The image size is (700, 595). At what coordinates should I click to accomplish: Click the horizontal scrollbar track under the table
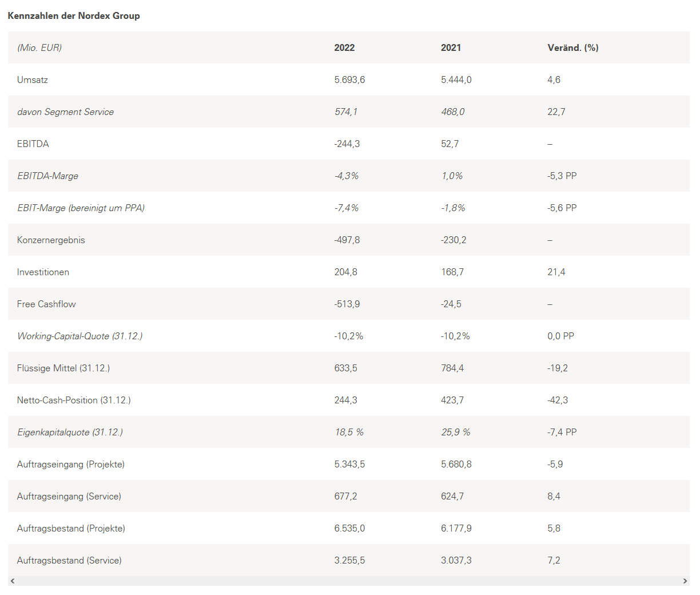pyautogui.click(x=349, y=581)
